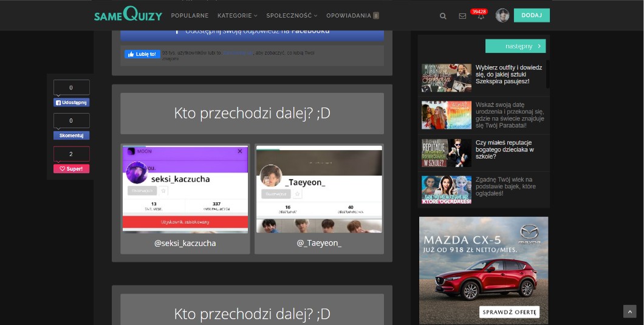644x325 pixels.
Task: Click the Facebook Lubię to! button
Action: coord(142,54)
